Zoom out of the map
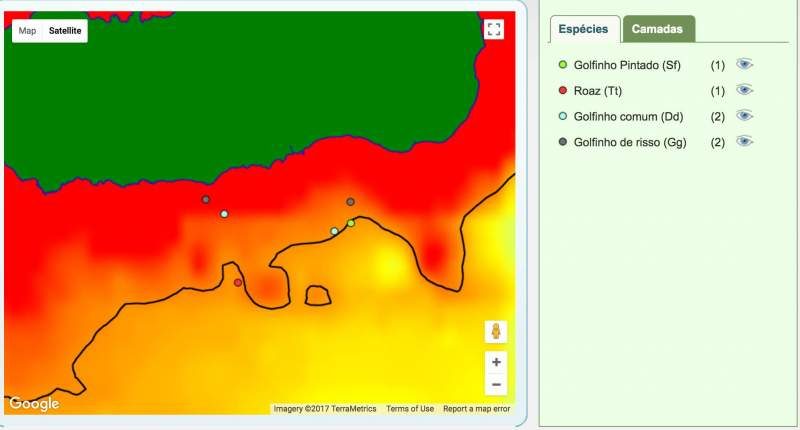Image resolution: width=800 pixels, height=430 pixels. point(496,385)
